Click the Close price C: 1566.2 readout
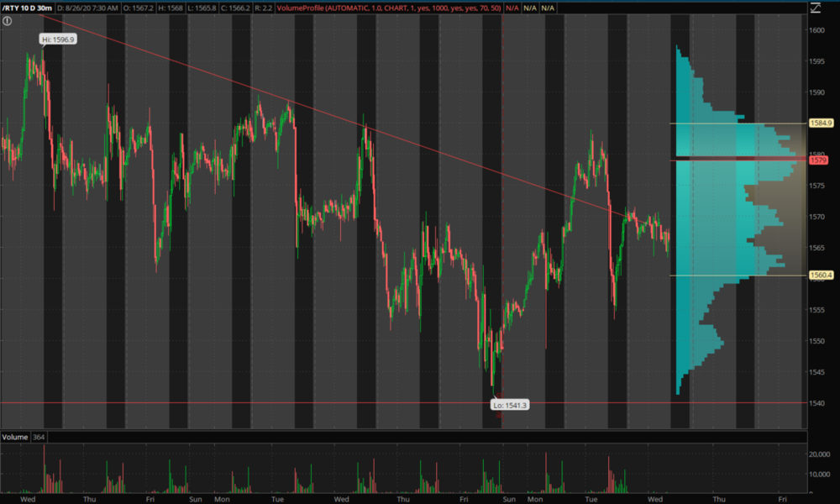Image resolution: width=840 pixels, height=504 pixels. point(248,8)
